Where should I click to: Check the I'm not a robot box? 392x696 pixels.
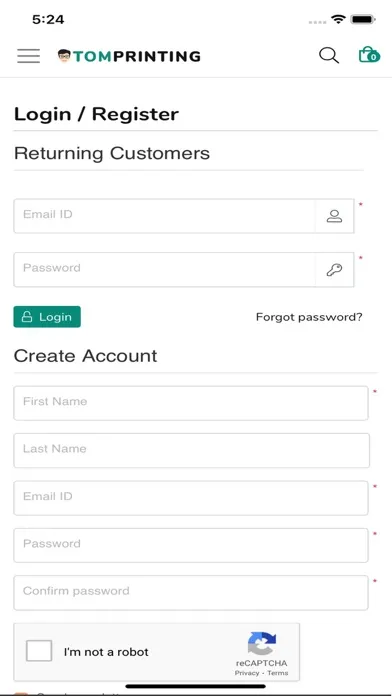point(39,651)
